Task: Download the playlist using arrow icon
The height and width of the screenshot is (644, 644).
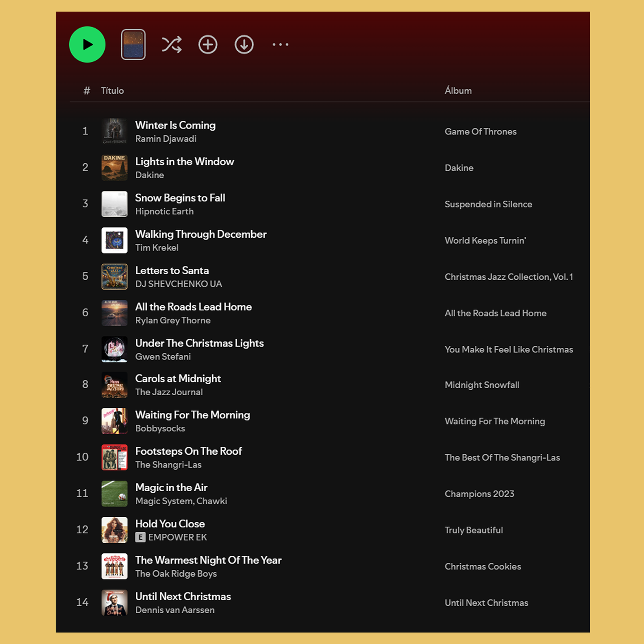Action: [244, 44]
